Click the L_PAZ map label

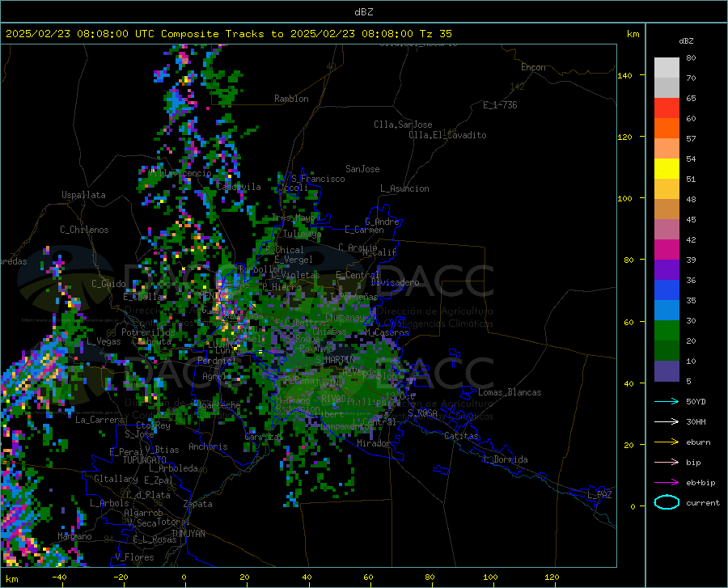point(599,495)
